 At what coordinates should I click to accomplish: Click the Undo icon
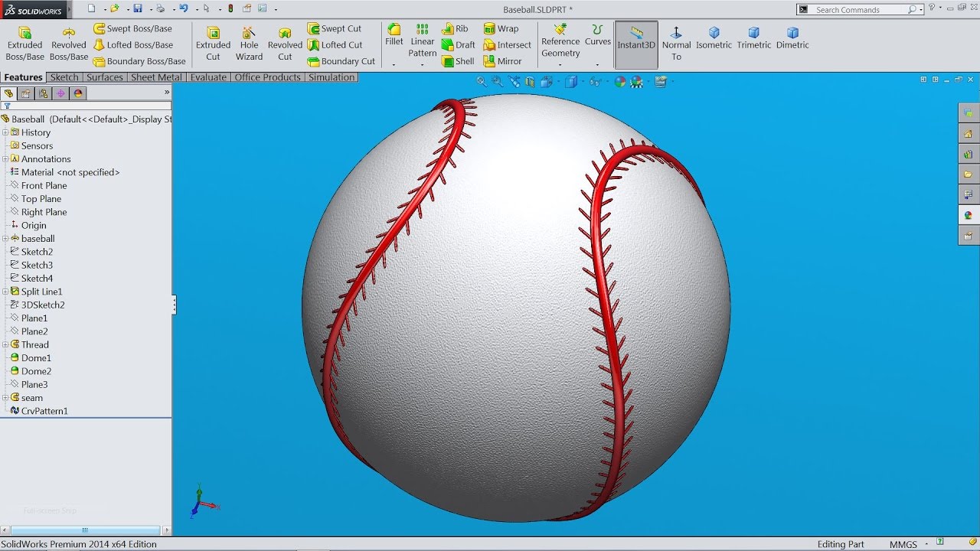pyautogui.click(x=184, y=8)
